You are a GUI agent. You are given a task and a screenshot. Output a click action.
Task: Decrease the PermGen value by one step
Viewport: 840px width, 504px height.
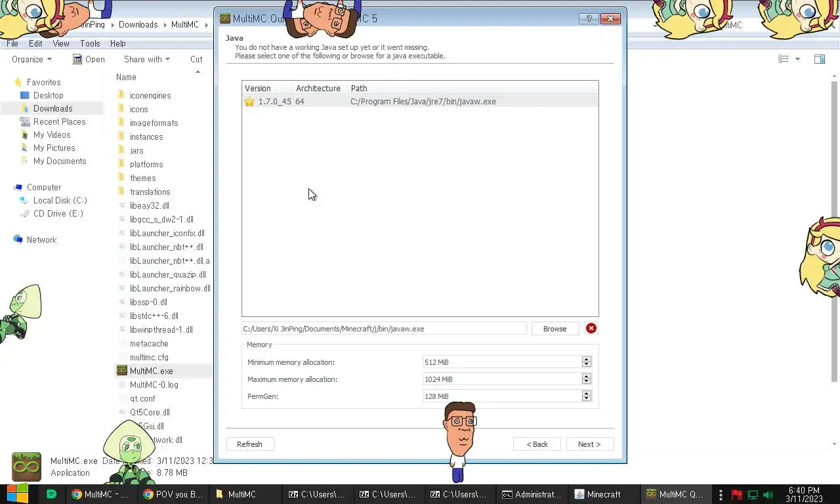coord(587,399)
